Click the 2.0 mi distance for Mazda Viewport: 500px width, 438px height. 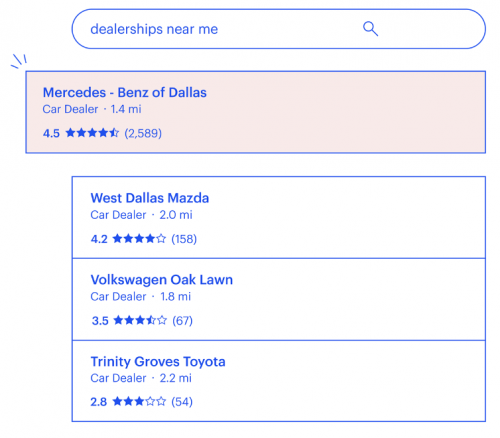(176, 215)
